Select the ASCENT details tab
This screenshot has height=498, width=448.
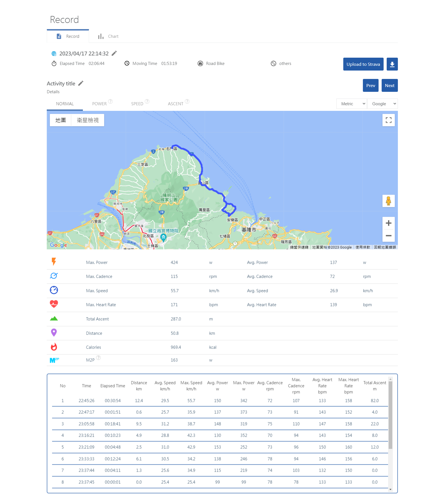176,104
